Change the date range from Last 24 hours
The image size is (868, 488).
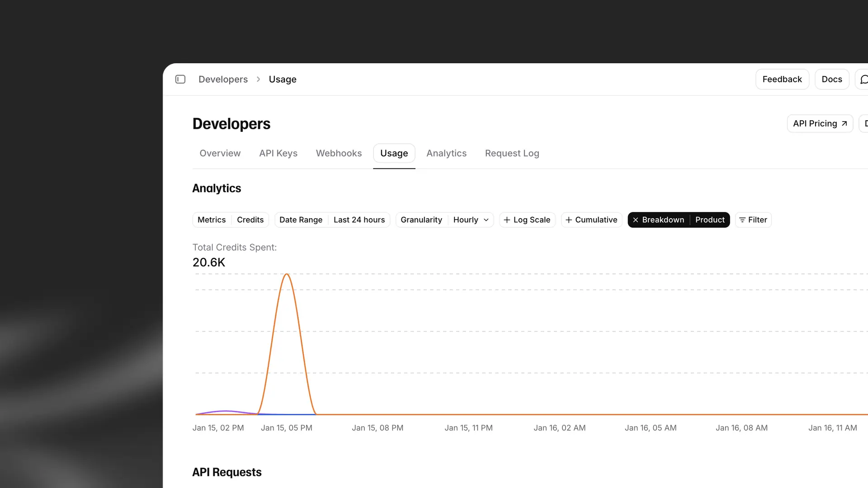pyautogui.click(x=359, y=220)
